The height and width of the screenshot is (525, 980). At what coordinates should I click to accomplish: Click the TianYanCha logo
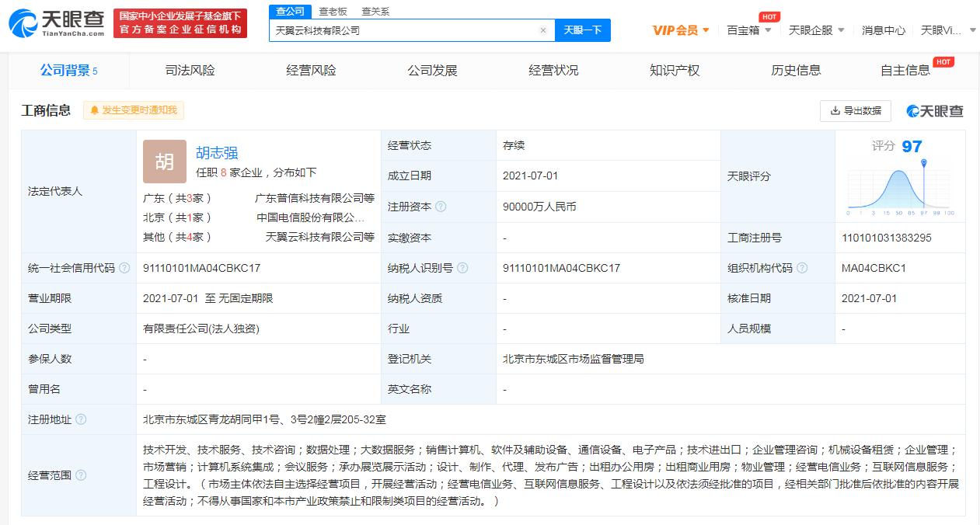click(x=56, y=23)
